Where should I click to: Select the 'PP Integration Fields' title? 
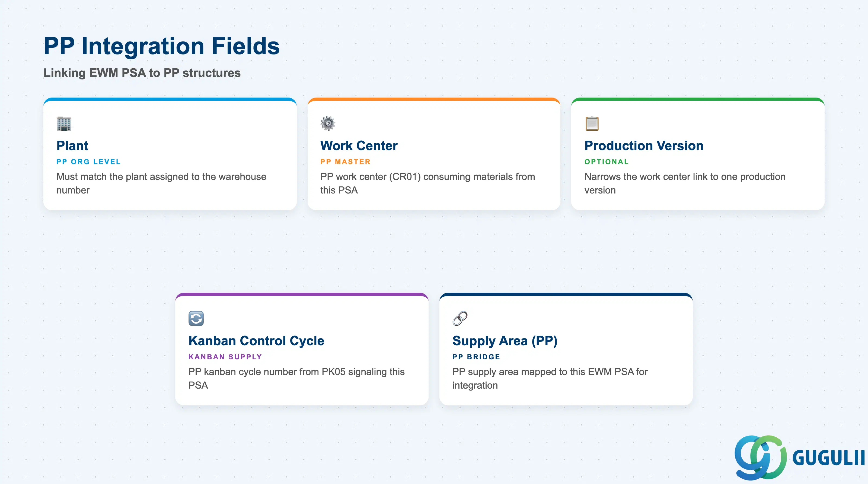[x=162, y=46]
